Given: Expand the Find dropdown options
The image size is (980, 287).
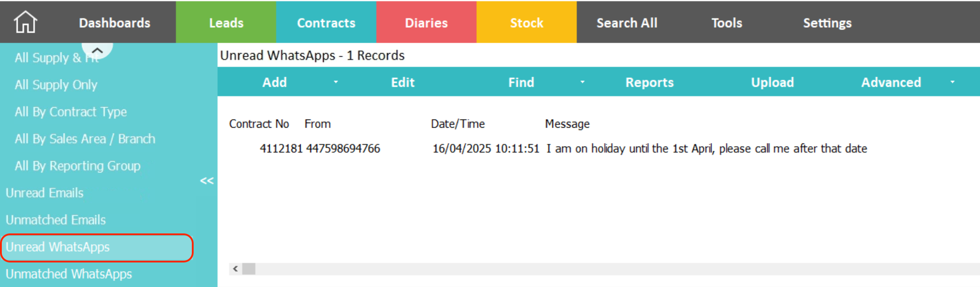Looking at the screenshot, I should click(x=583, y=83).
